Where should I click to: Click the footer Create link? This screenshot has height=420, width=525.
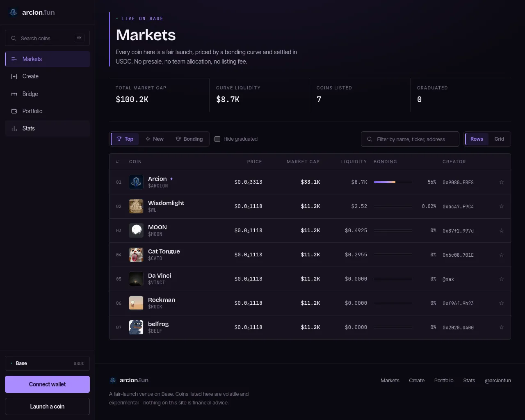[417, 381]
